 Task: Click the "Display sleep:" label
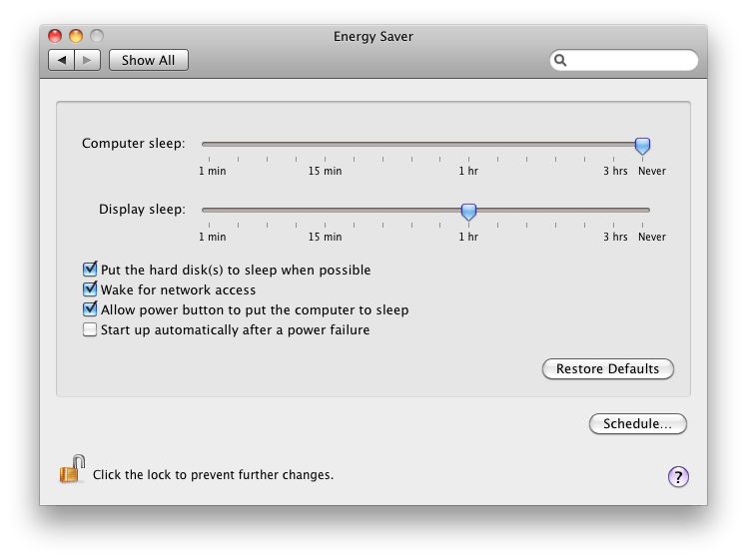click(x=142, y=209)
